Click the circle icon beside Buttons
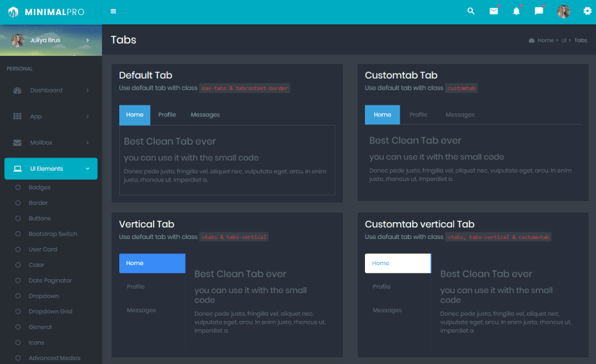Viewport: 596px width, 364px height. point(18,218)
